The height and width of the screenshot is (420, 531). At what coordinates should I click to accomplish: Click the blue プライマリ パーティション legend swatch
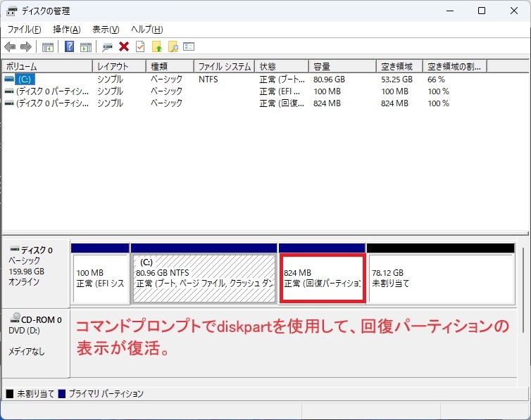(62, 394)
